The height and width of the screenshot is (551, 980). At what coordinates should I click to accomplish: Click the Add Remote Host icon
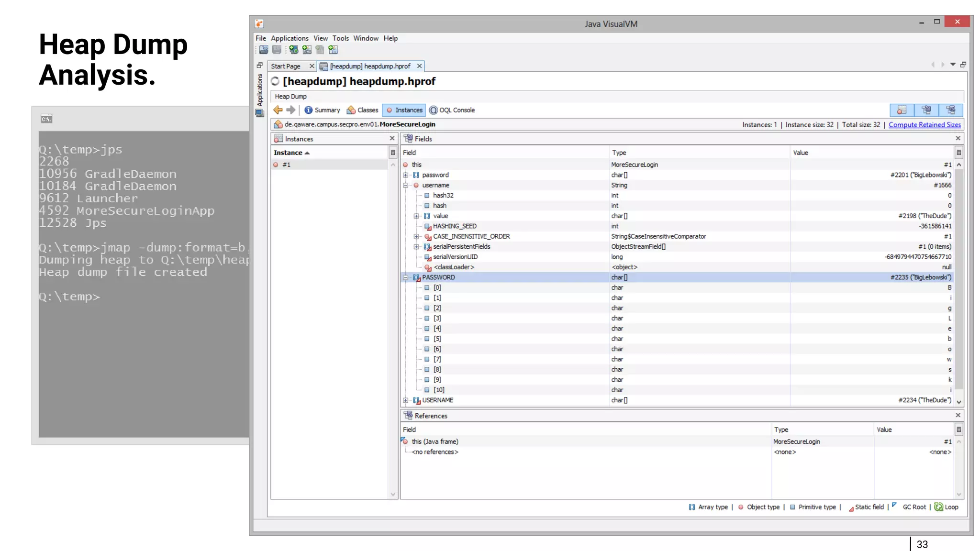point(293,50)
